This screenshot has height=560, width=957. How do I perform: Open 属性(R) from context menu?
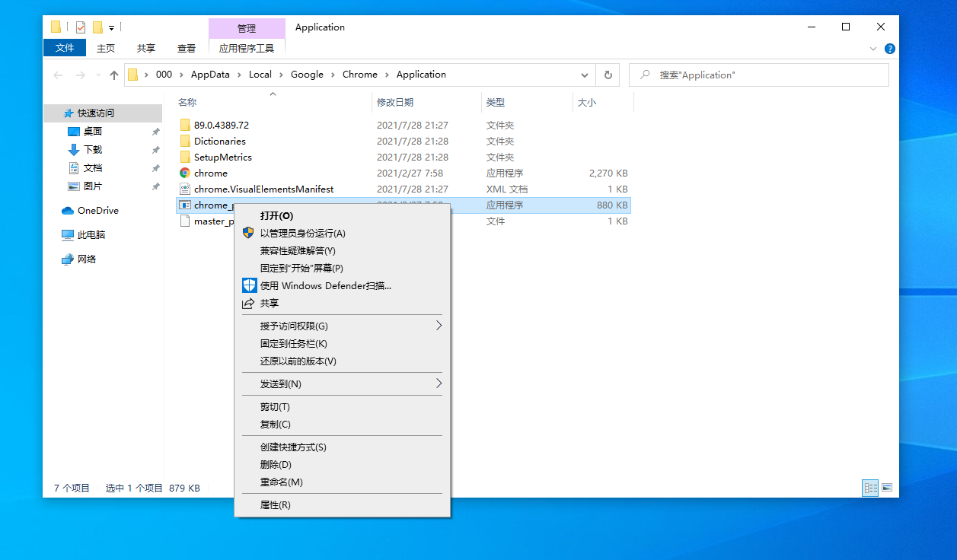pyautogui.click(x=342, y=504)
